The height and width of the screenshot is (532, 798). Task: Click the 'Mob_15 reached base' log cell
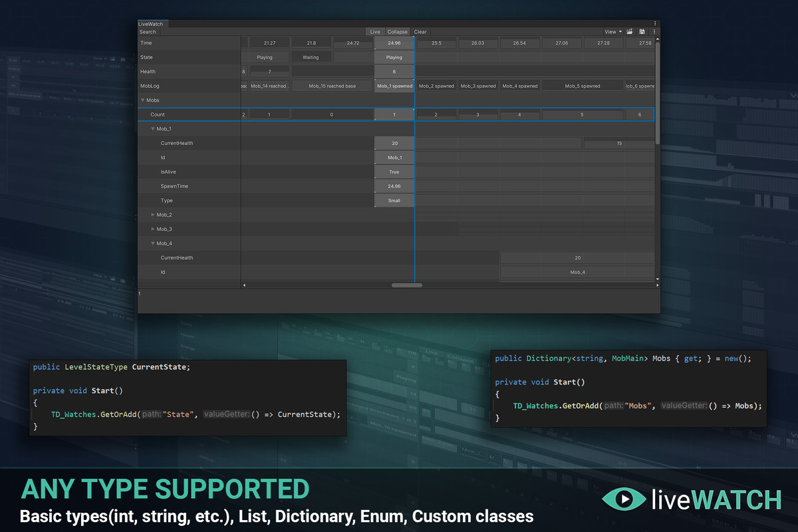click(332, 86)
